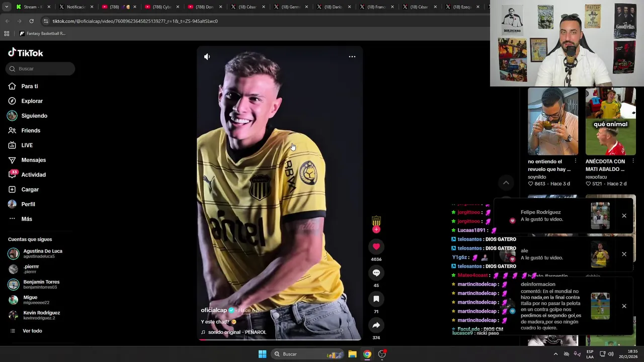This screenshot has height=362, width=644.
Task: Open options for ANÉCDOTA CON MATI ABALDO video
Action: tap(633, 161)
